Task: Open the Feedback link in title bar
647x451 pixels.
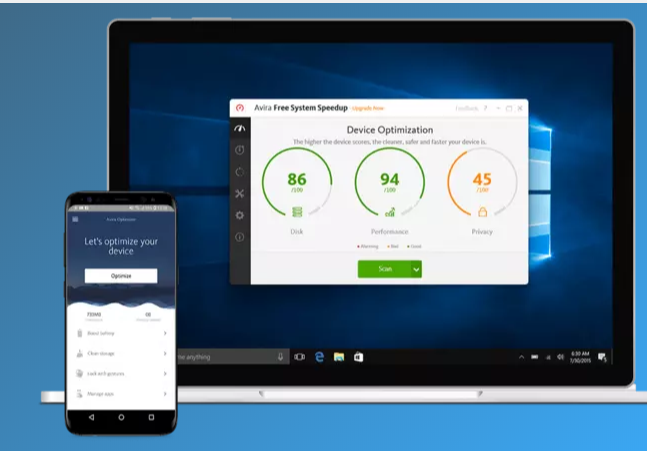Action: 466,108
